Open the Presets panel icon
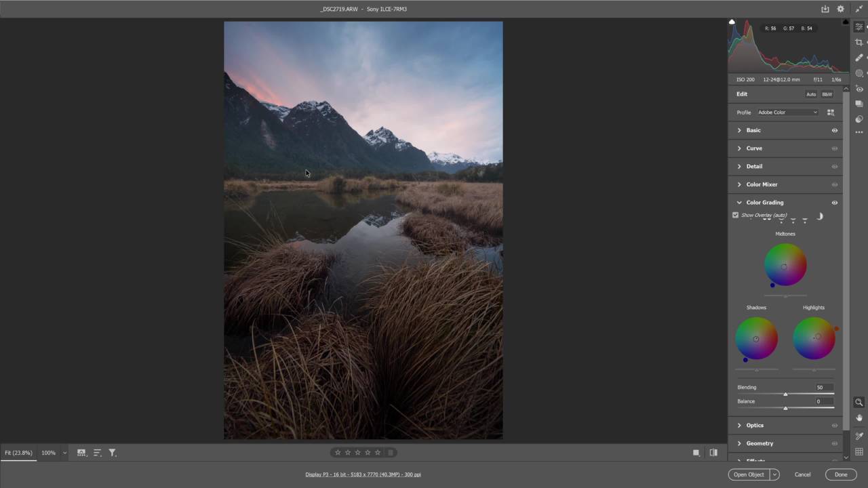 (859, 119)
